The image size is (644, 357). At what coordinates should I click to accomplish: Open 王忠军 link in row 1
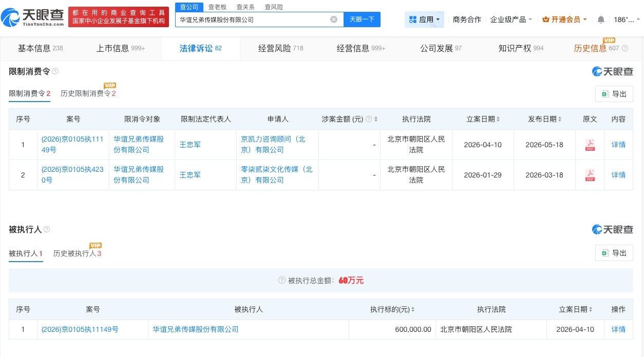click(190, 145)
